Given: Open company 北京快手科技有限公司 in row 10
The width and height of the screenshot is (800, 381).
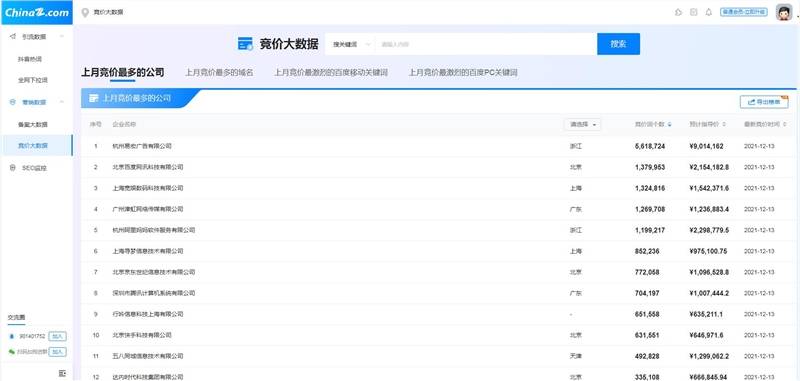Looking at the screenshot, I should click(x=142, y=335).
